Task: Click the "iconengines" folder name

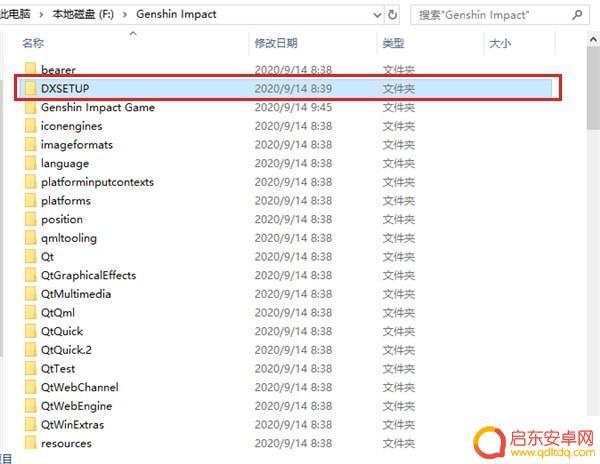Action: tap(72, 126)
